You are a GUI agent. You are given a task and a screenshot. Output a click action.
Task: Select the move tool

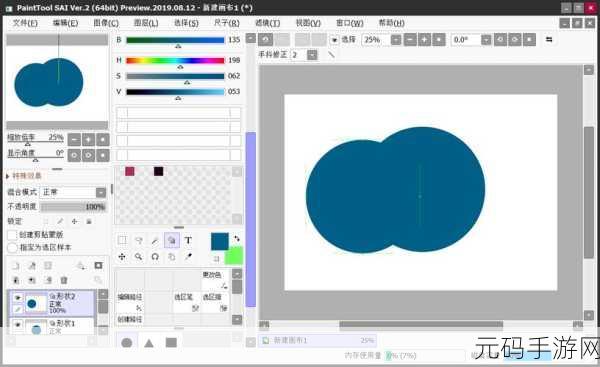pos(122,257)
